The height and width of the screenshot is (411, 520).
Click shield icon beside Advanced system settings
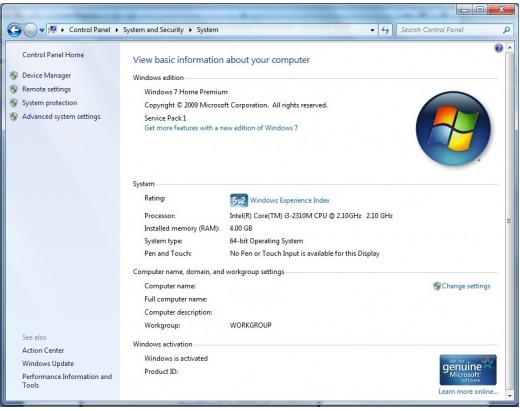pyautogui.click(x=14, y=116)
